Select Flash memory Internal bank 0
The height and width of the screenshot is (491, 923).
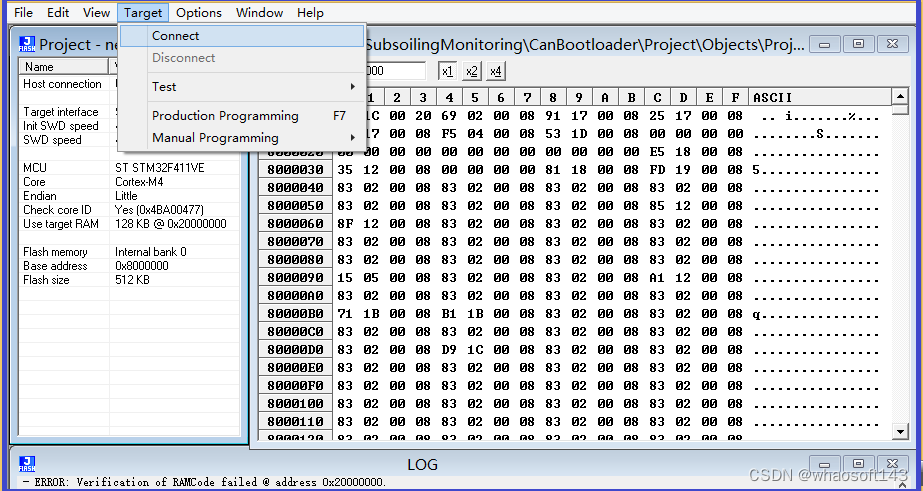click(151, 252)
